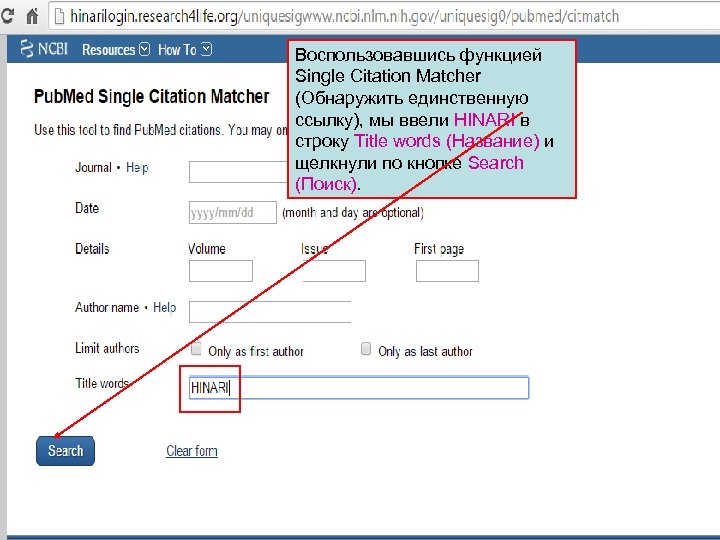Go to the browser home page icon
This screenshot has height=540, width=720.
(32, 17)
